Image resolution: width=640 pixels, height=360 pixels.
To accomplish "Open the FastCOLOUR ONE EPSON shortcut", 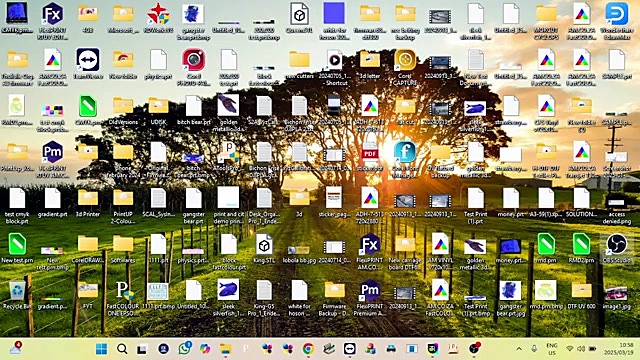I will [123, 290].
